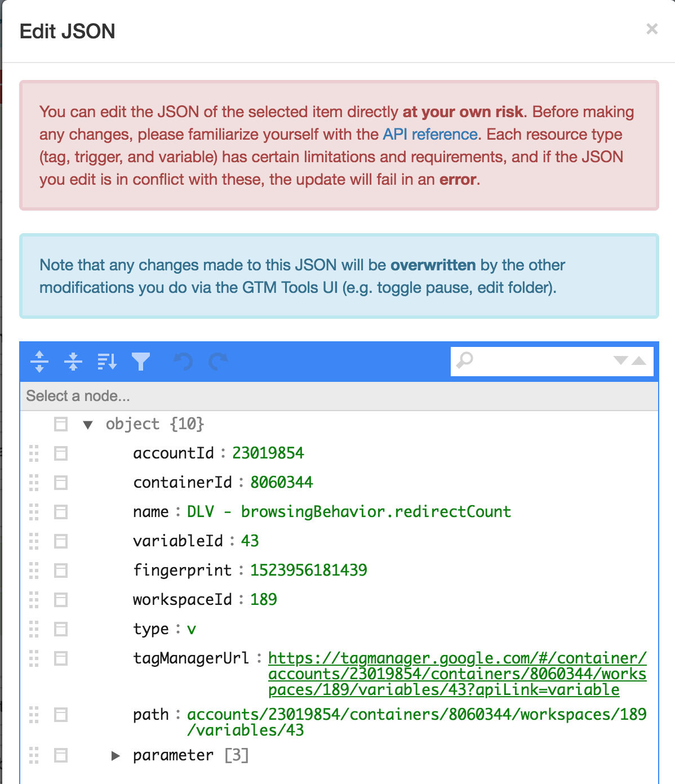Expand the parameter [3] array
675x784 pixels.
point(116,756)
